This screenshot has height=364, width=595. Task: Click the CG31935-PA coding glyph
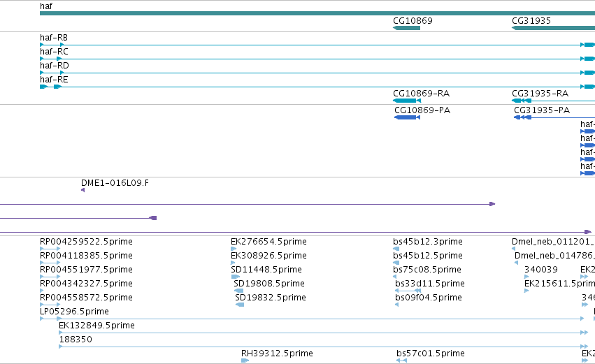(x=522, y=117)
